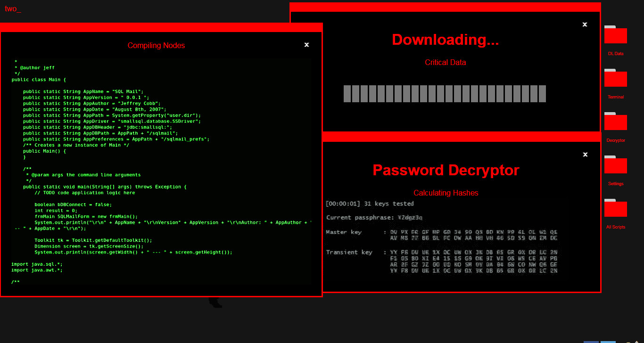Click the AppAuthor "Jeffrey Cobb" code line
The width and height of the screenshot is (644, 343).
point(92,103)
